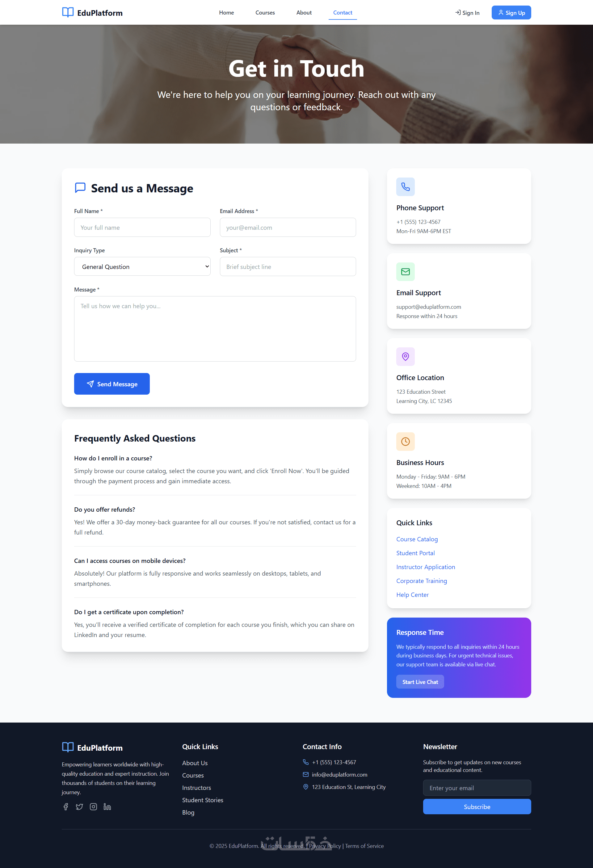Click the Business Hours clock icon

tap(406, 442)
